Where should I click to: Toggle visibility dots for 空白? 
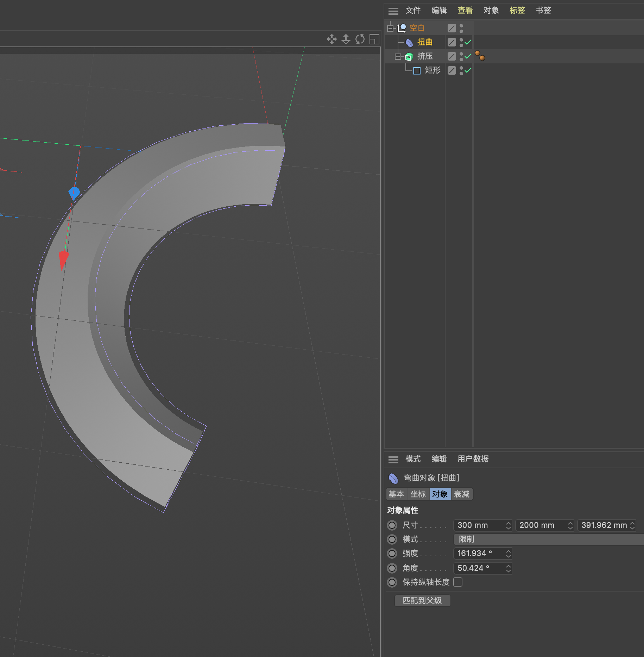click(x=461, y=28)
